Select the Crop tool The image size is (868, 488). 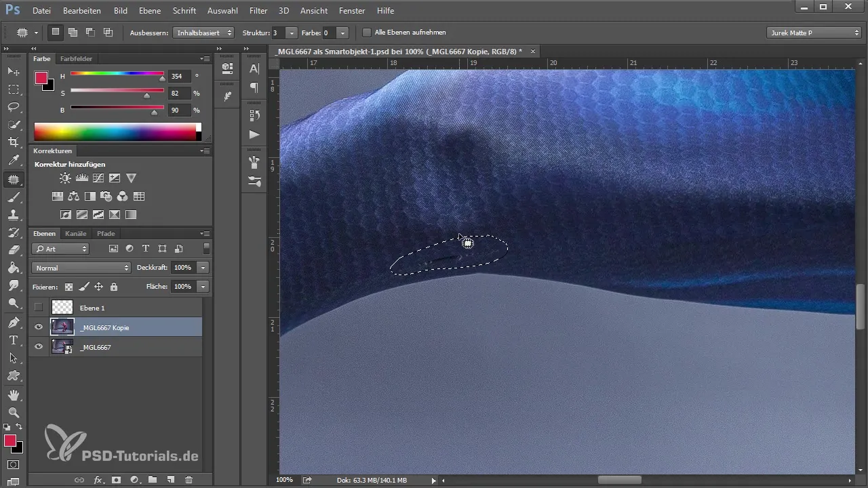pos(13,142)
